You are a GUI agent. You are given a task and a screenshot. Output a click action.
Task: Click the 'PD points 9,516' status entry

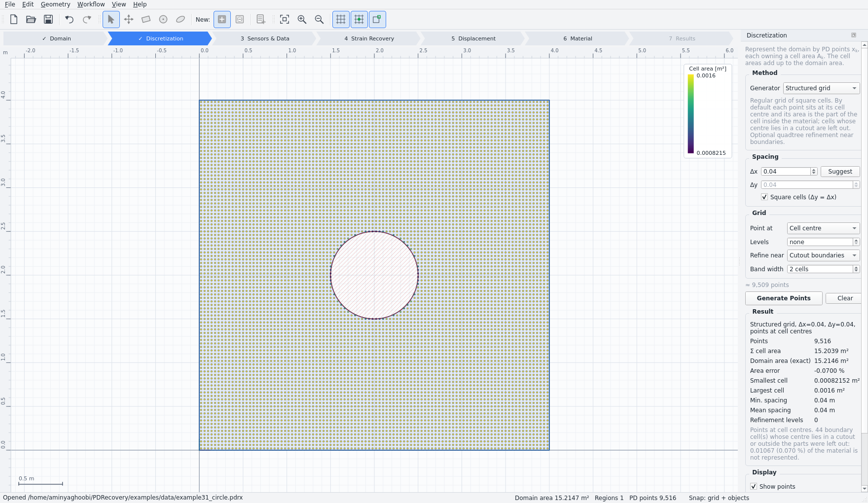[x=652, y=498]
